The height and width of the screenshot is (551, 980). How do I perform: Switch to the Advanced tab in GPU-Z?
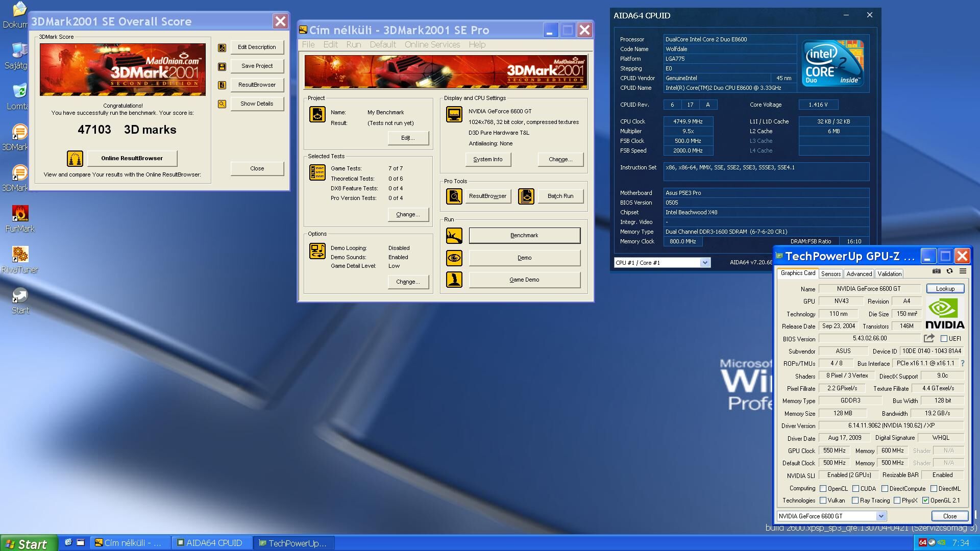click(859, 274)
